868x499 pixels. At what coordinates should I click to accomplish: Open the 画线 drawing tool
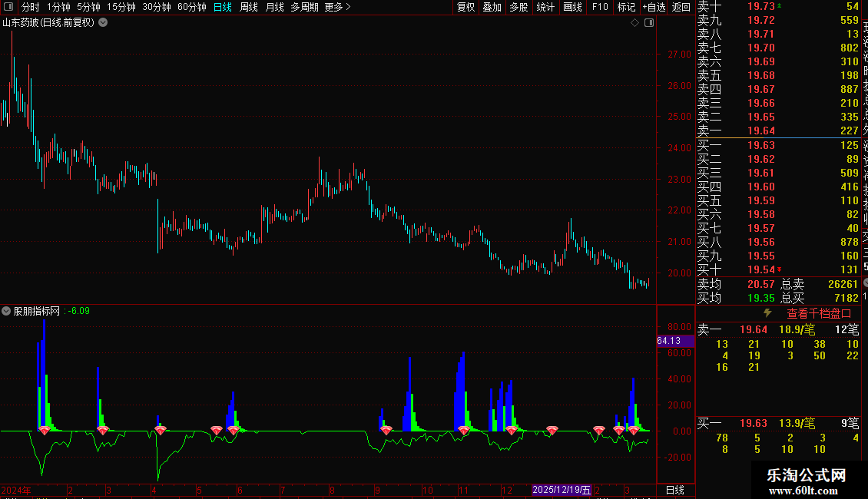(572, 7)
